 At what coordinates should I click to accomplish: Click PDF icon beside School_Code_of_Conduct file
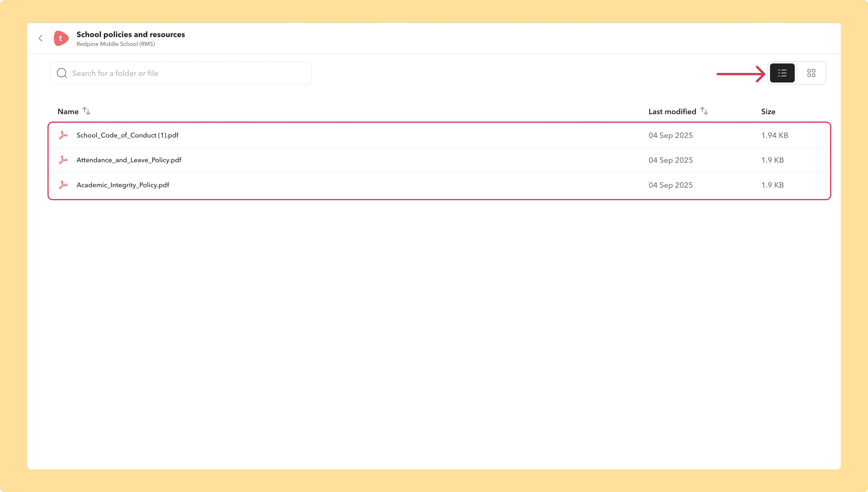pos(63,135)
